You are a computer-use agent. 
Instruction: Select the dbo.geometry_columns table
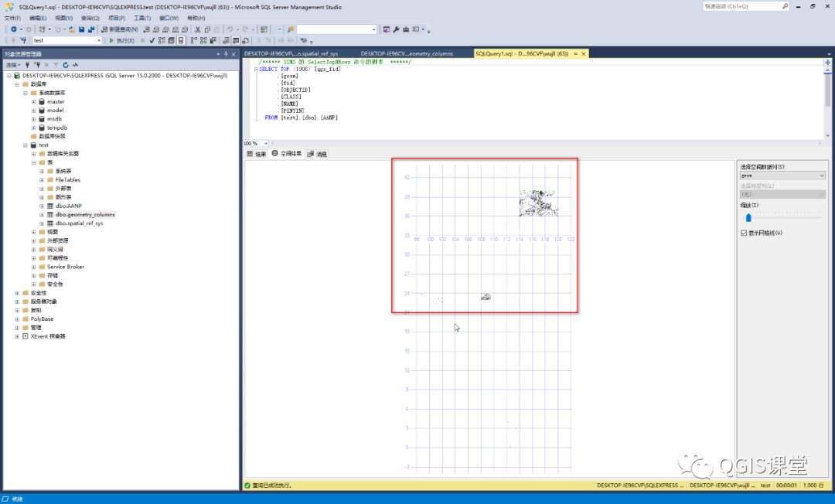[85, 214]
